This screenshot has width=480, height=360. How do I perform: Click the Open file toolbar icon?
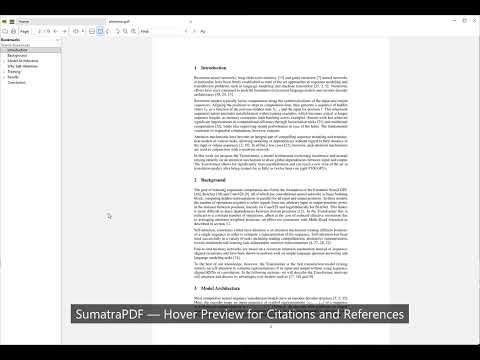pos(5,31)
